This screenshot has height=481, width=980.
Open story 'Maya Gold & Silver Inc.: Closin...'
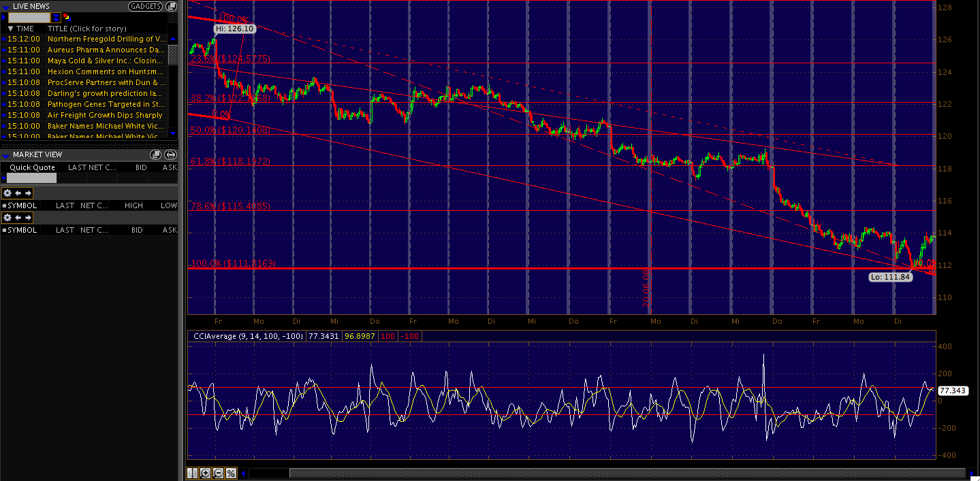(x=106, y=61)
